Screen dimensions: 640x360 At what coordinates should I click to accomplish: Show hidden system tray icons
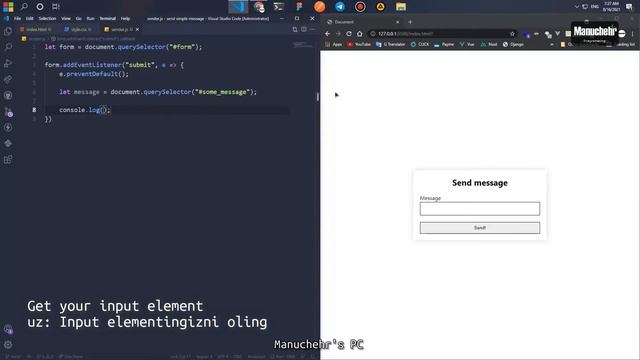[576, 7]
